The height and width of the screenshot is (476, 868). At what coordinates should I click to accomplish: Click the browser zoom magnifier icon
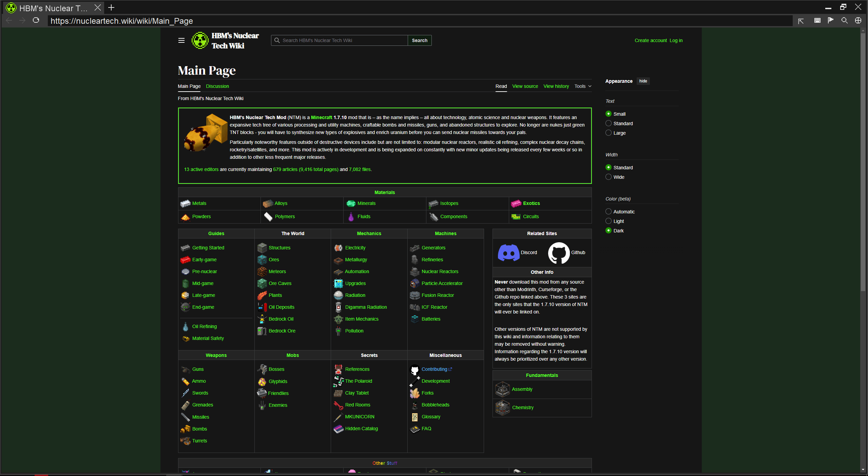[844, 20]
